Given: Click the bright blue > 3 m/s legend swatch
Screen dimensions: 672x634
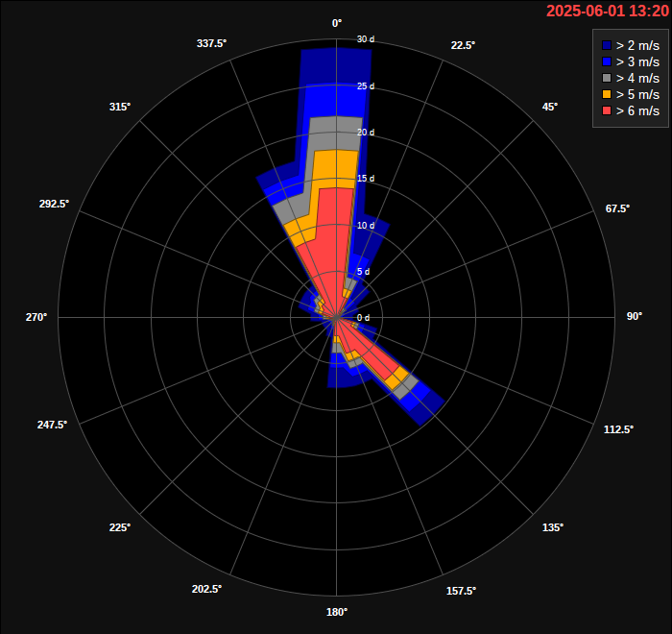Looking at the screenshot, I should tap(607, 61).
